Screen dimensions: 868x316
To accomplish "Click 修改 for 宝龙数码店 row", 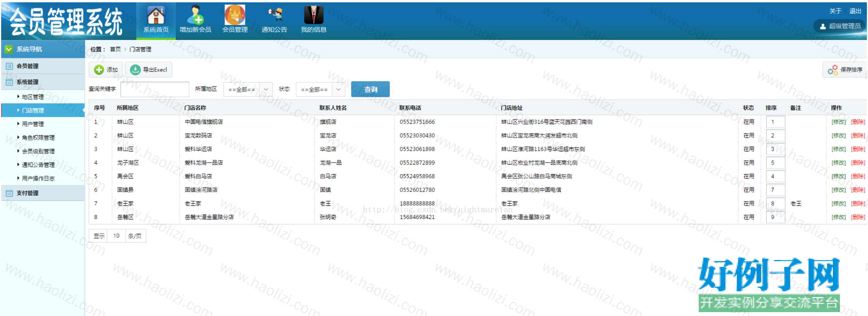I will 839,136.
